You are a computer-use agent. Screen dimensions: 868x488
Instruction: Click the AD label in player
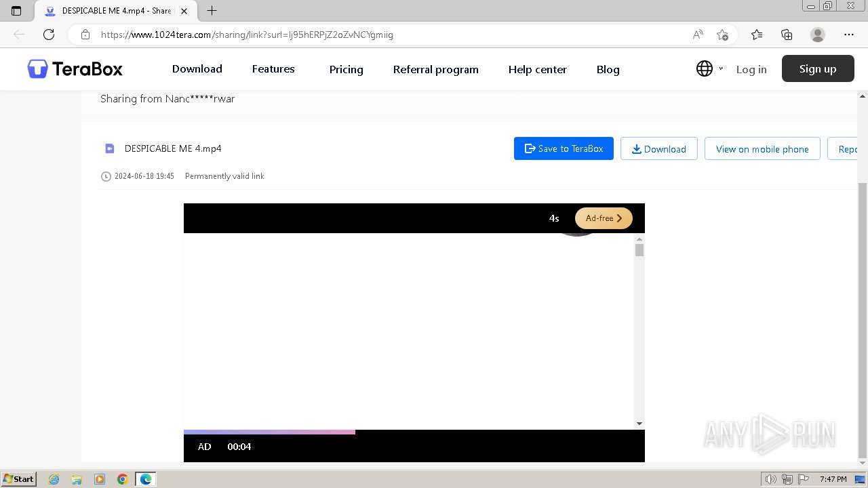(x=205, y=447)
